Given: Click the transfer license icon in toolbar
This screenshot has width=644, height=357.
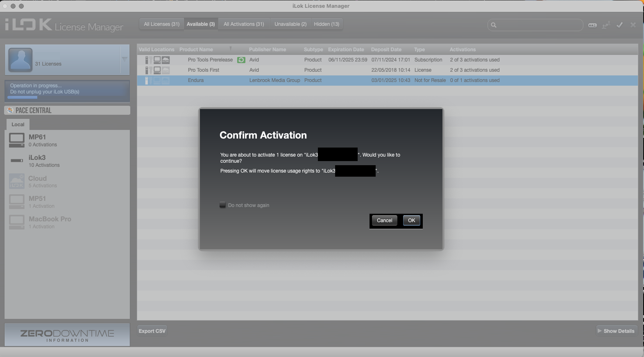Looking at the screenshot, I should [606, 25].
